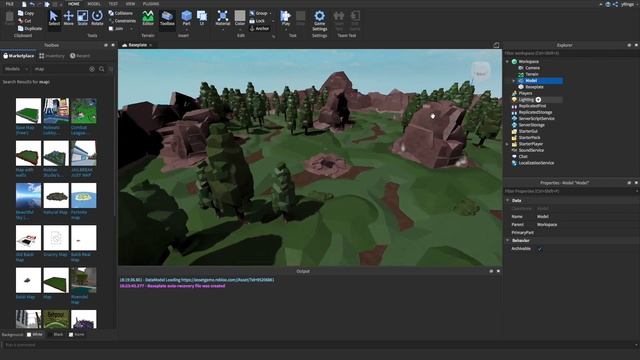Switch to the HOME ribbon tab
This screenshot has width=640, height=360.
pos(74,4)
